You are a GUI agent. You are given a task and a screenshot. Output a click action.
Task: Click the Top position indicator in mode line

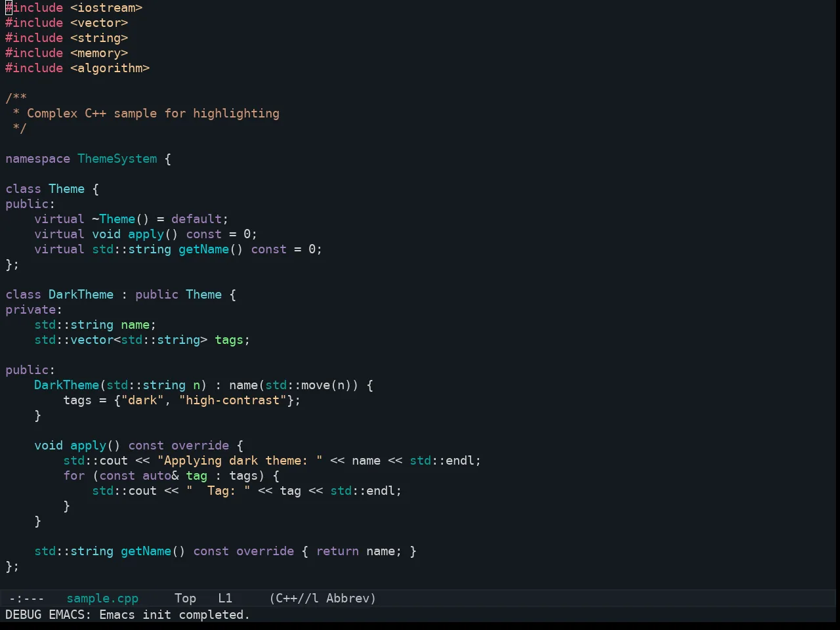click(x=185, y=598)
